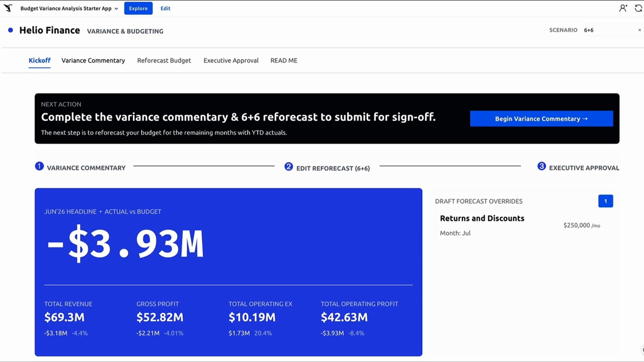Viewport: 644px width, 362px height.
Task: Open the Returns and Discounts override card
Action: coord(524,226)
